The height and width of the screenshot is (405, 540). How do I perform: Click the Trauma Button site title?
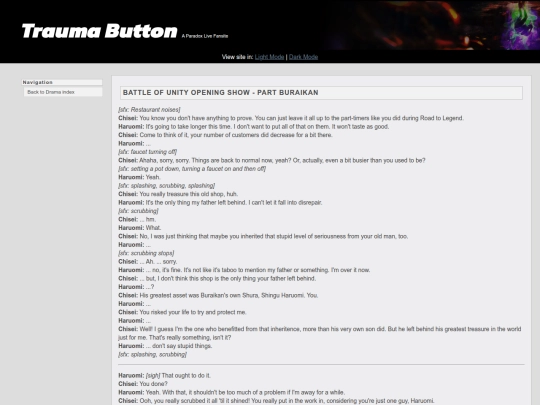point(100,31)
